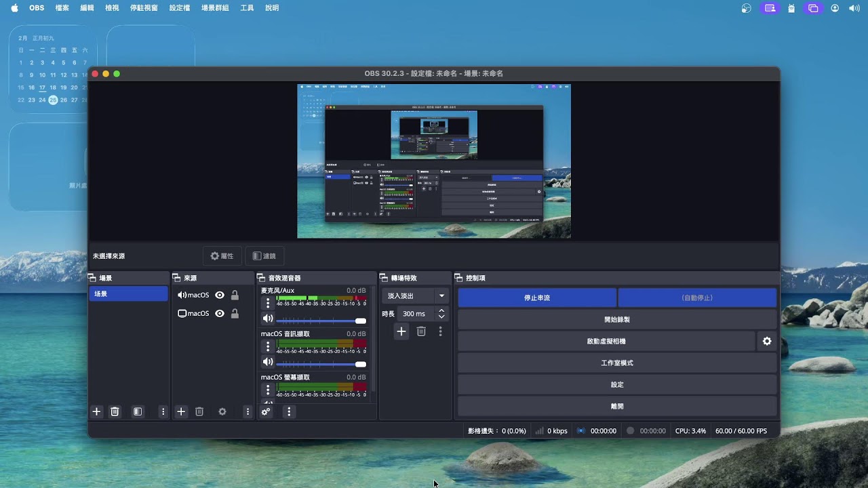
Task: Open the 工具 menu
Action: (x=247, y=8)
